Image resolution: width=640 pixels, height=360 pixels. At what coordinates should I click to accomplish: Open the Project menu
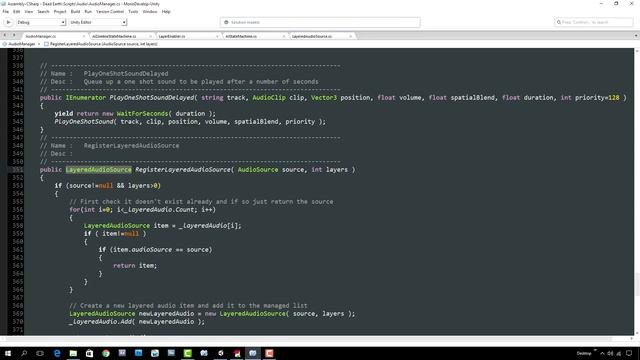pos(60,11)
